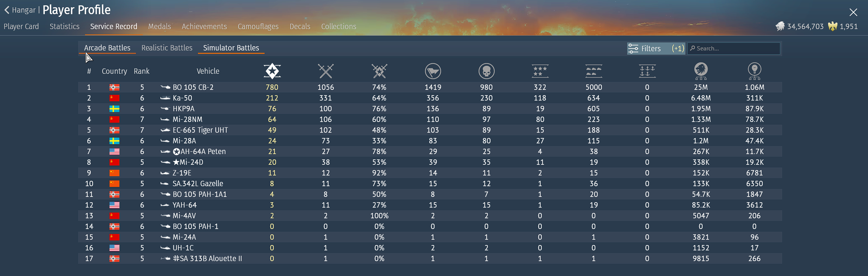This screenshot has height=276, width=868.
Task: Select the BO 105 CB-2 row
Action: pyautogui.click(x=193, y=87)
